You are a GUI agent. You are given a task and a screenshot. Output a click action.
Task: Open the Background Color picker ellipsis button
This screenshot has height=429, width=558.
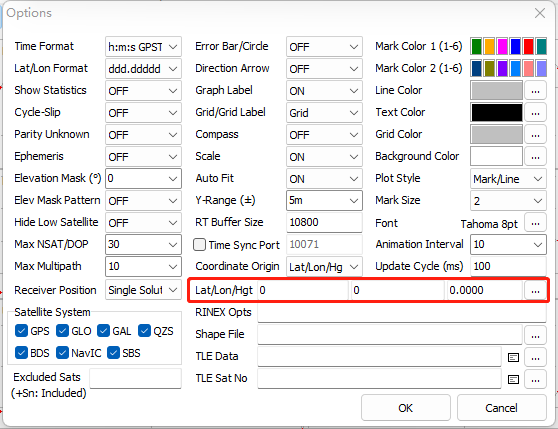(x=535, y=157)
